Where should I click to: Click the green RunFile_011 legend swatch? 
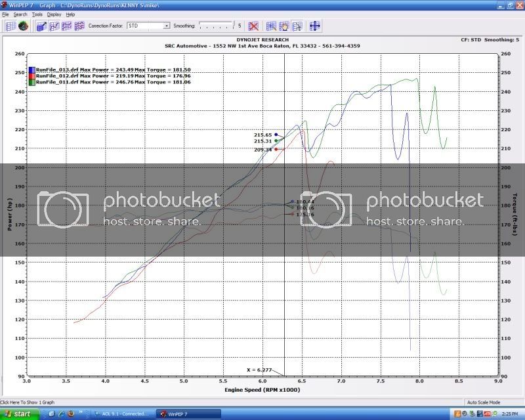[x=31, y=82]
